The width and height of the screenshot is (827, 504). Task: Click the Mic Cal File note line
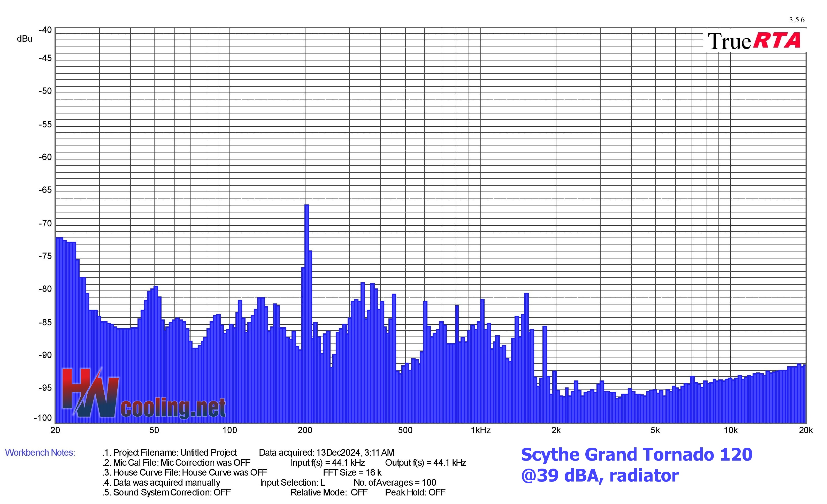pos(177,463)
